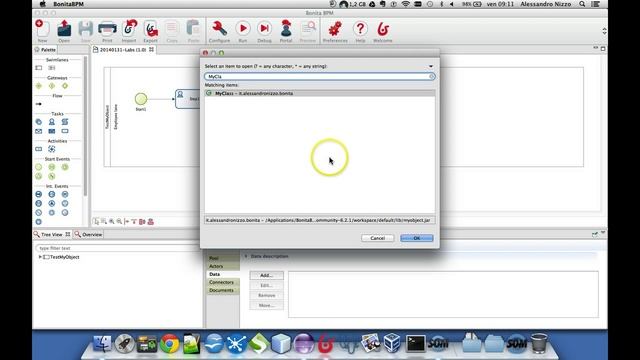
Task: Open the BonitaBPM application menu
Action: 68,4
